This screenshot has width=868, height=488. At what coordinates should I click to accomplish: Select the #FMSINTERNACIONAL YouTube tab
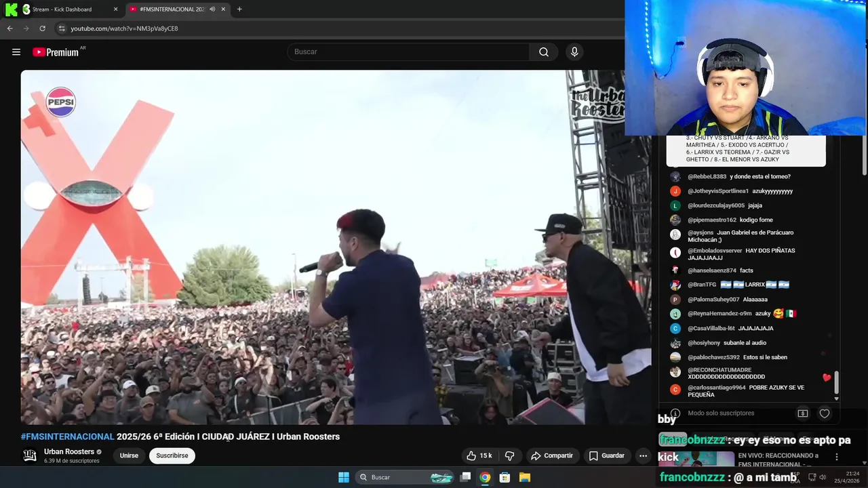pyautogui.click(x=178, y=9)
